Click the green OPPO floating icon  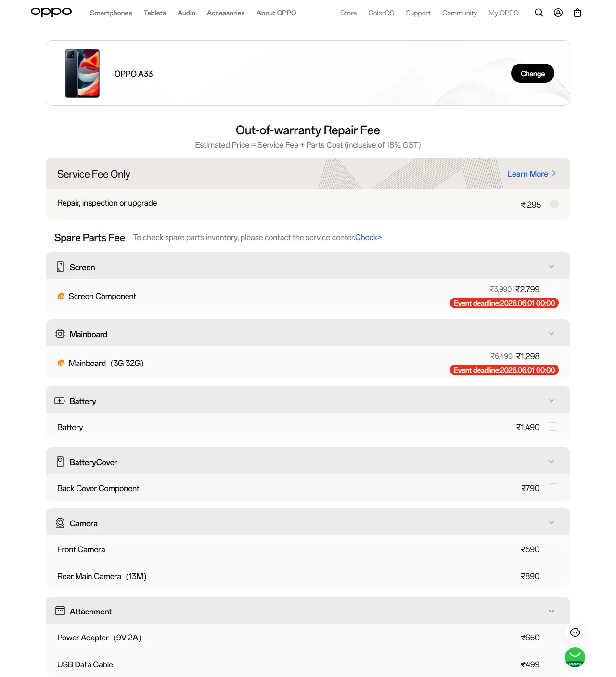pos(575,657)
